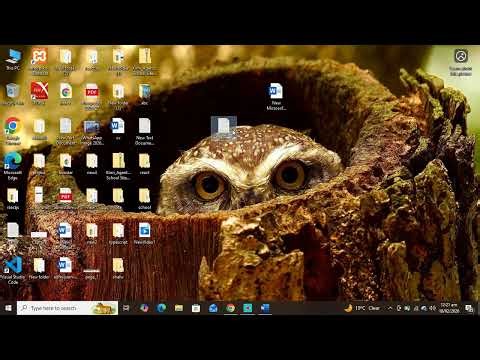The image size is (480, 360).
Task: Open the notification Action Center
Action: (x=469, y=308)
